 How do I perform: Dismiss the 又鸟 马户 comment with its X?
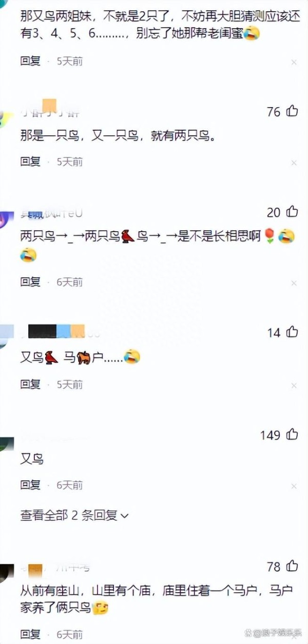coord(294,385)
